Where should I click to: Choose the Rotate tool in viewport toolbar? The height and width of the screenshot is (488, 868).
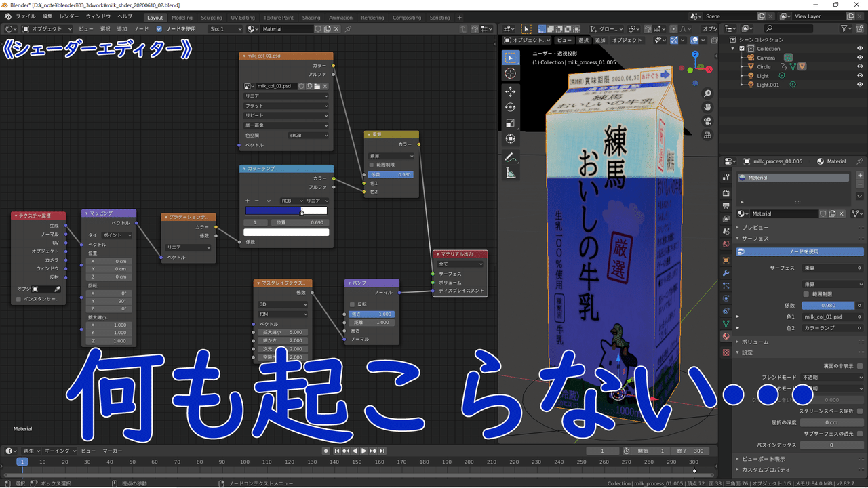tap(511, 107)
